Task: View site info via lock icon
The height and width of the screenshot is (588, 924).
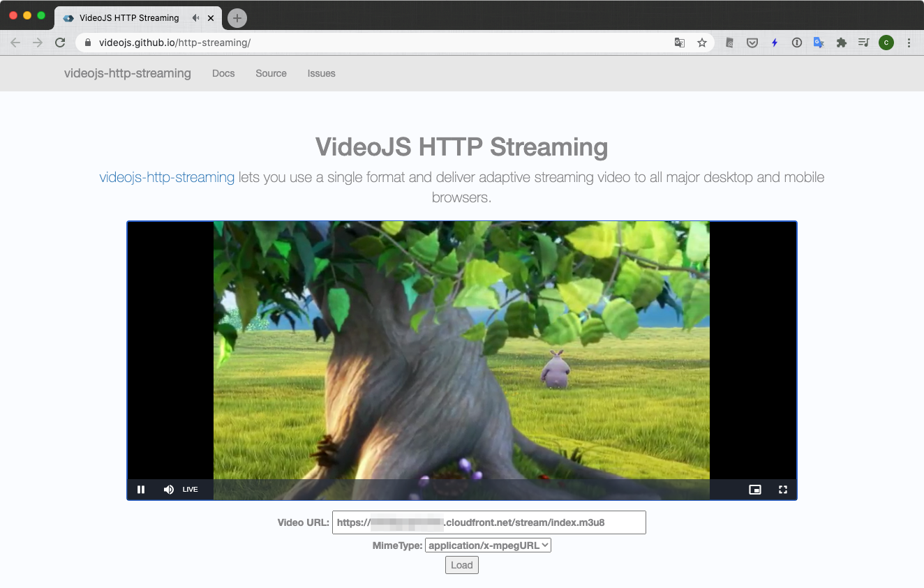Action: pyautogui.click(x=88, y=43)
